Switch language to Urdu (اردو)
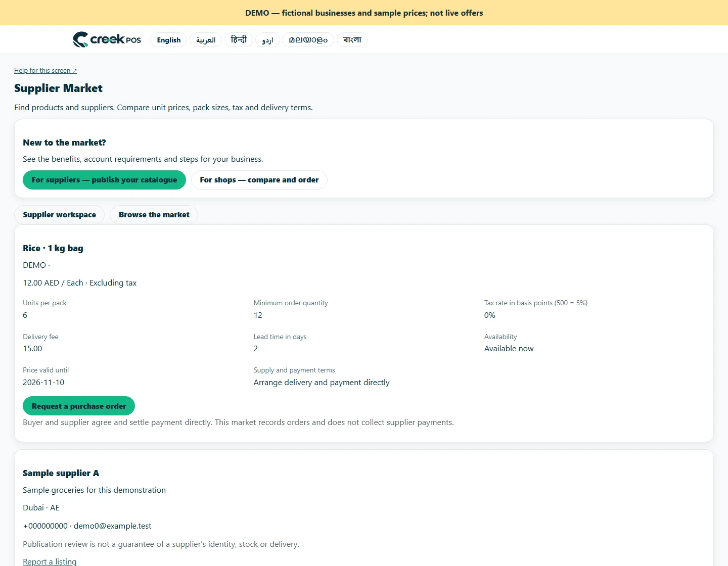Viewport: 728px width, 566px height. (x=267, y=40)
